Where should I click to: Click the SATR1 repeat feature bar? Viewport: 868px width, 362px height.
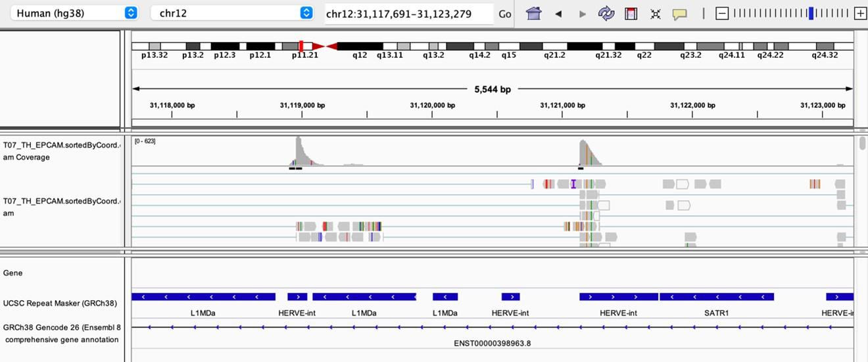click(716, 297)
